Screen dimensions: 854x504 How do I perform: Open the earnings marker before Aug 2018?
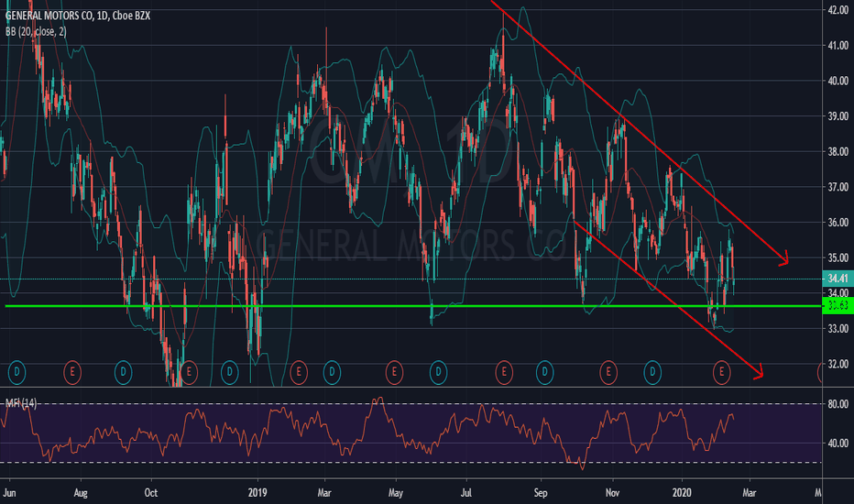71,373
